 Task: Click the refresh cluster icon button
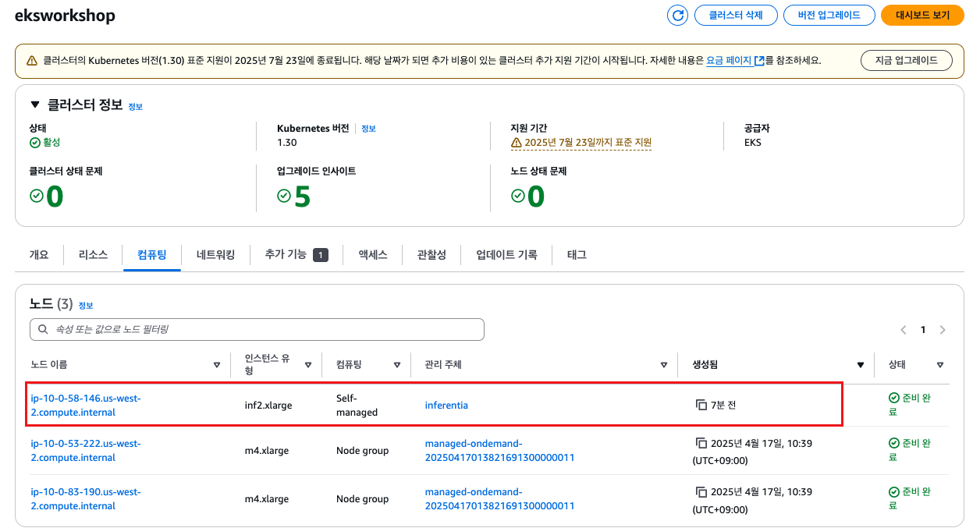coord(678,15)
